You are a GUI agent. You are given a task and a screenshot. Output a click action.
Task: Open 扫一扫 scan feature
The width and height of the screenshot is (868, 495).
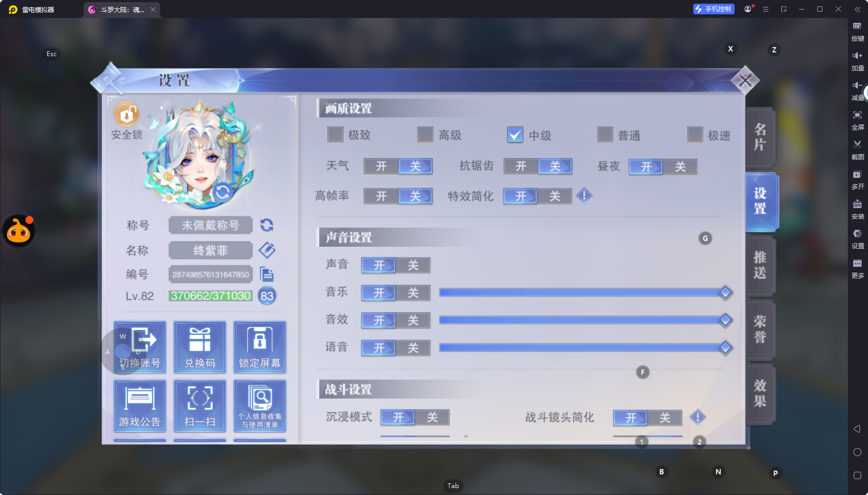point(200,406)
